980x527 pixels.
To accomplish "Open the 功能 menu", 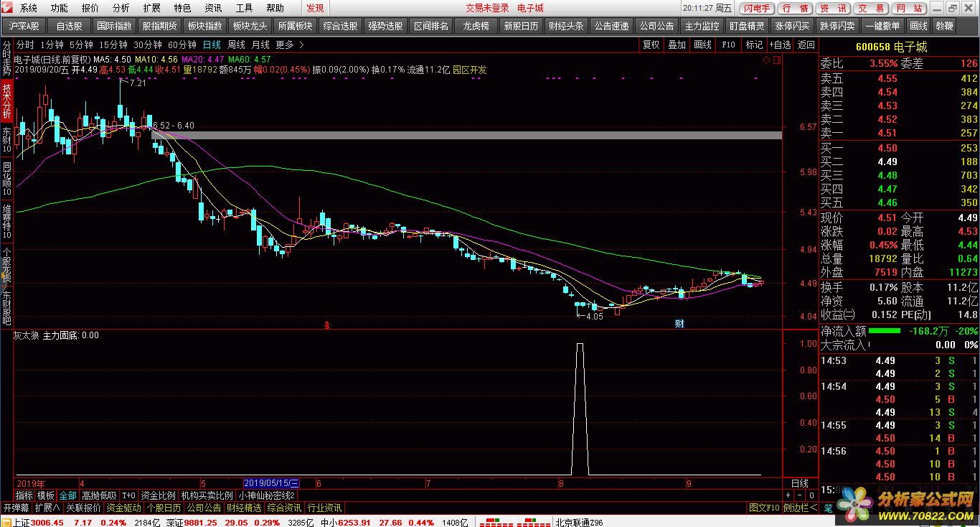I will (x=60, y=9).
